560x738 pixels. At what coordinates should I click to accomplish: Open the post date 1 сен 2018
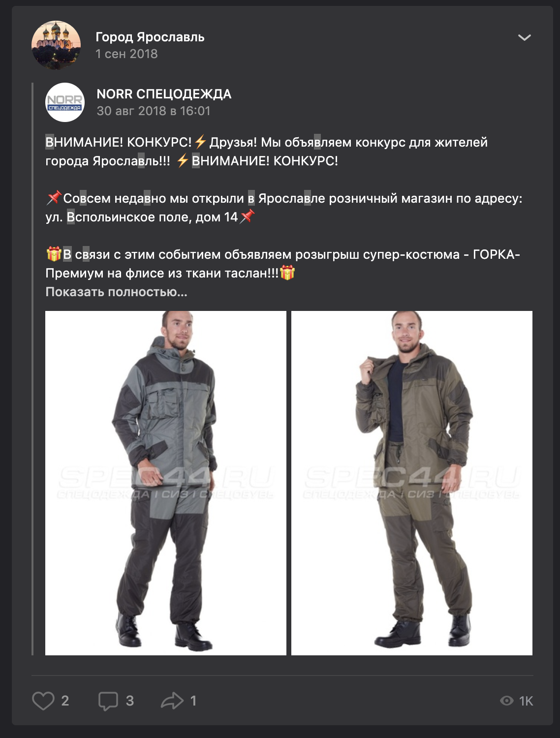pos(126,54)
